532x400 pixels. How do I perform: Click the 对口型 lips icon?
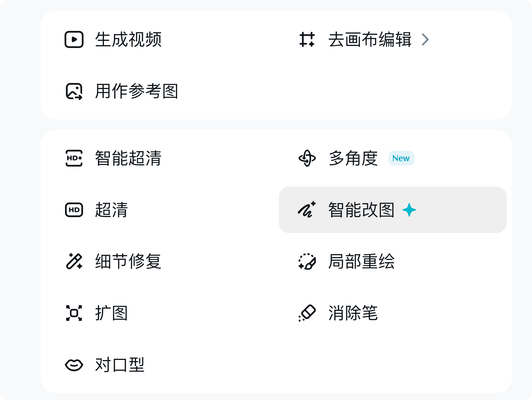(x=74, y=365)
